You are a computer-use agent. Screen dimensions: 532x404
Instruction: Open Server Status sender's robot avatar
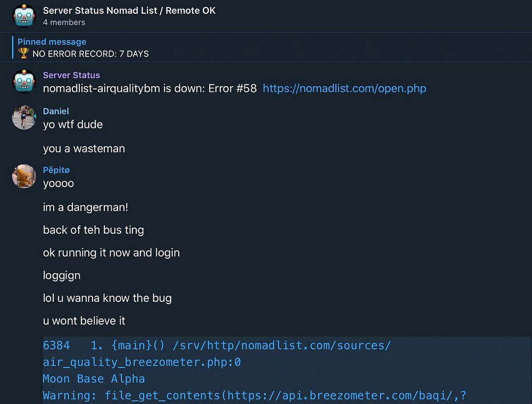tap(24, 81)
